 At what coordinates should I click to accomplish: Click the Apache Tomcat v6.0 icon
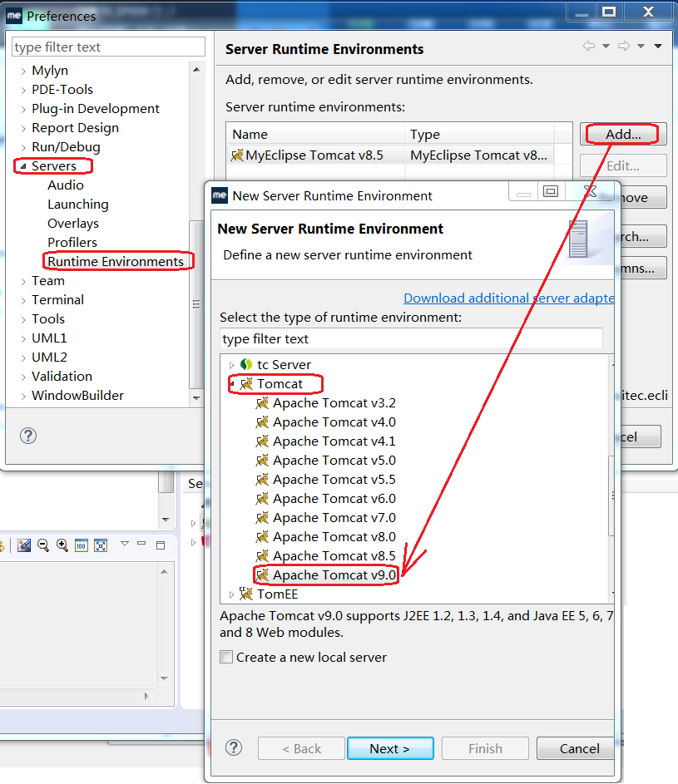click(262, 499)
